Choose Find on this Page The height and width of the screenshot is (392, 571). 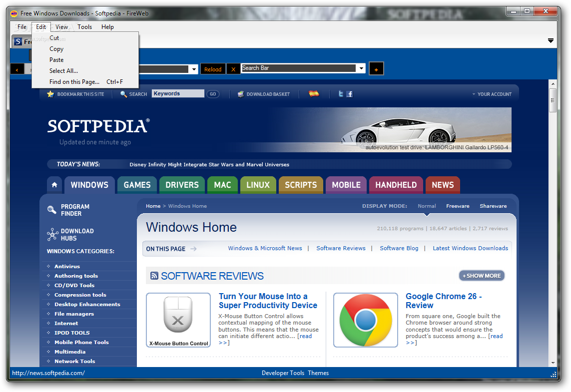85,82
